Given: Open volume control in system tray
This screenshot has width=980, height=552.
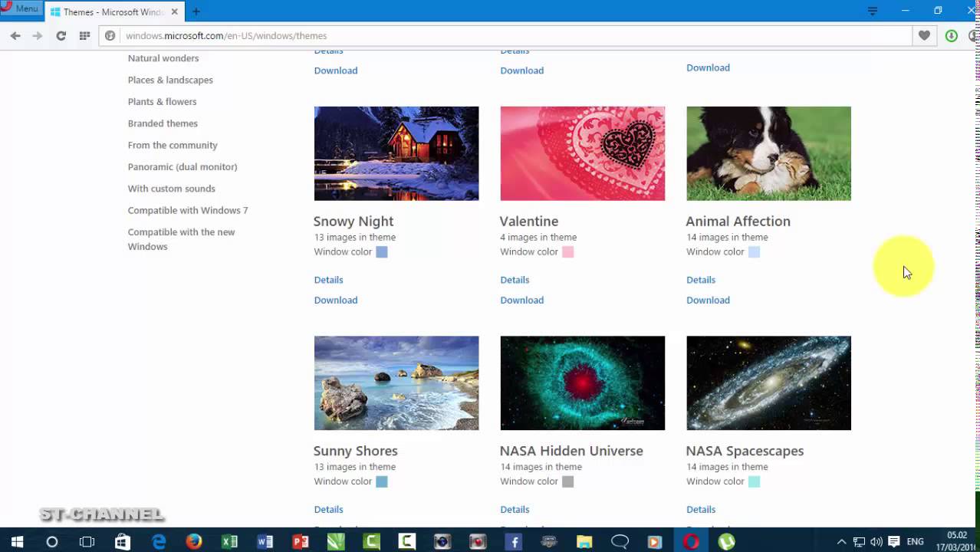Looking at the screenshot, I should (x=876, y=542).
